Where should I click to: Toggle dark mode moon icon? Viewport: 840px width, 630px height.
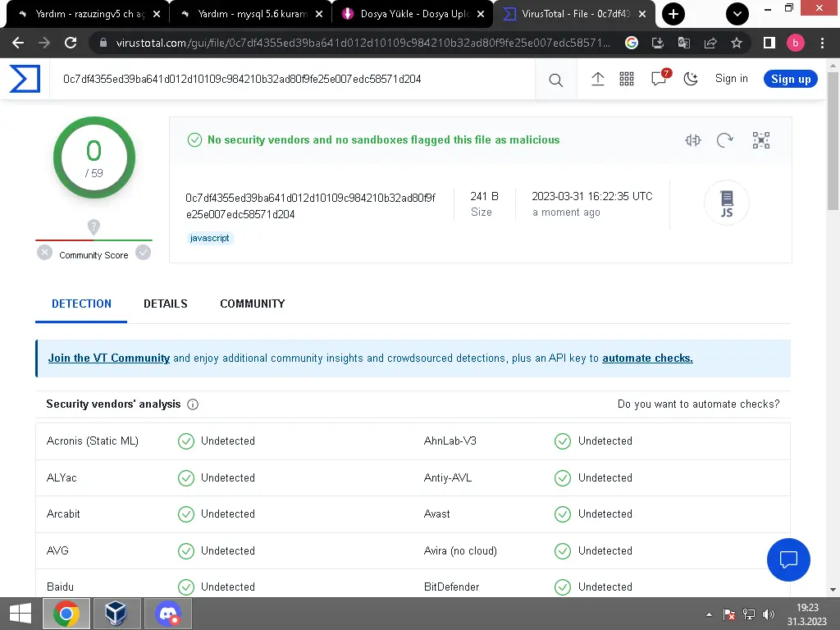[691, 79]
